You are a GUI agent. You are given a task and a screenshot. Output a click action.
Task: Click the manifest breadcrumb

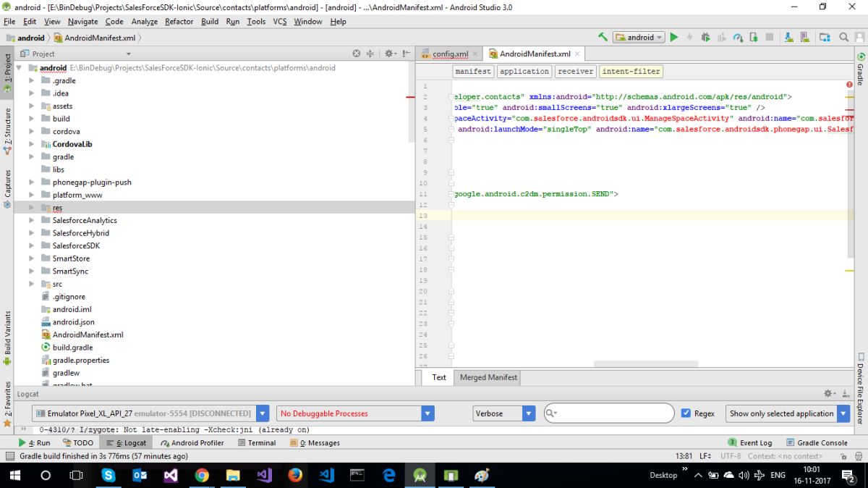(x=473, y=71)
